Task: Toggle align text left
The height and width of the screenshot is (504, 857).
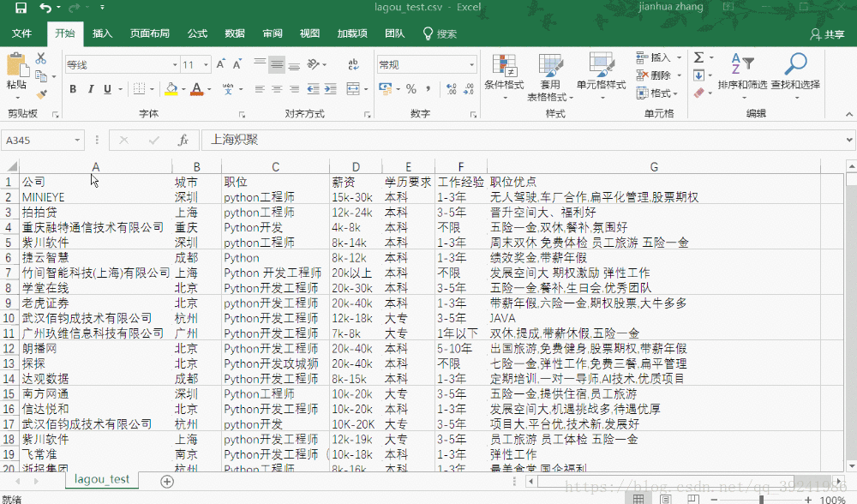Action: pos(259,89)
